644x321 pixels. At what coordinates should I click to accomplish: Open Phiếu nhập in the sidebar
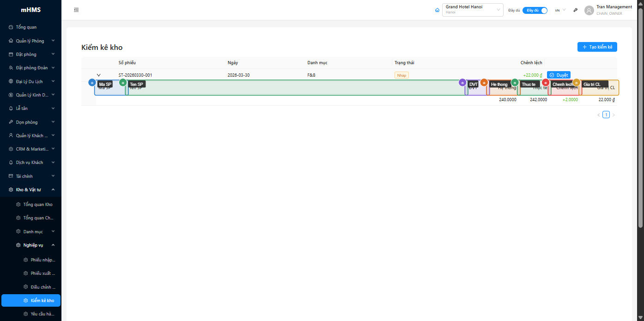[43, 260]
